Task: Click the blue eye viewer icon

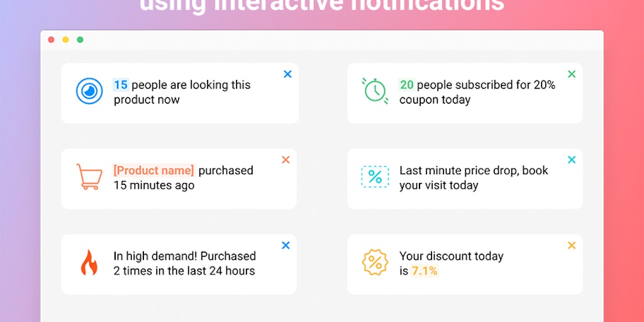Action: [89, 91]
